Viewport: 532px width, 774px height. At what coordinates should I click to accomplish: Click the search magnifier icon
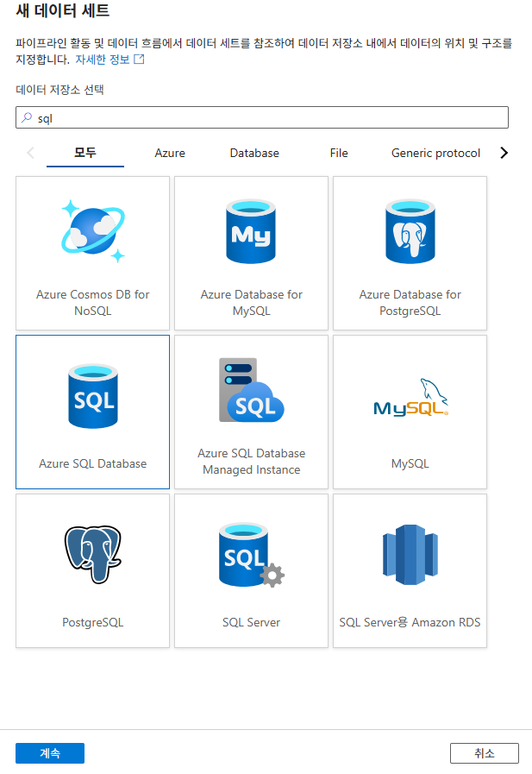(27, 117)
